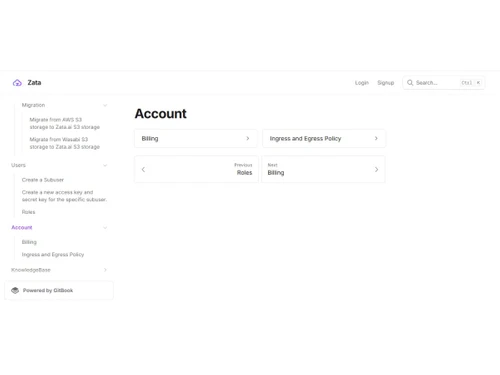Open the KnowledgeBase sidebar item
This screenshot has width=500, height=375.
(31, 270)
